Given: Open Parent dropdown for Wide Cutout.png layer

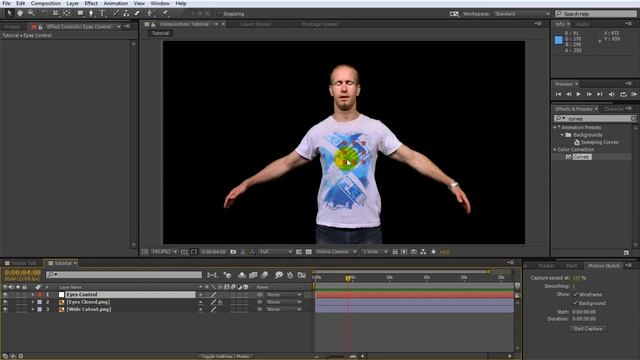Looking at the screenshot, I should coord(284,309).
